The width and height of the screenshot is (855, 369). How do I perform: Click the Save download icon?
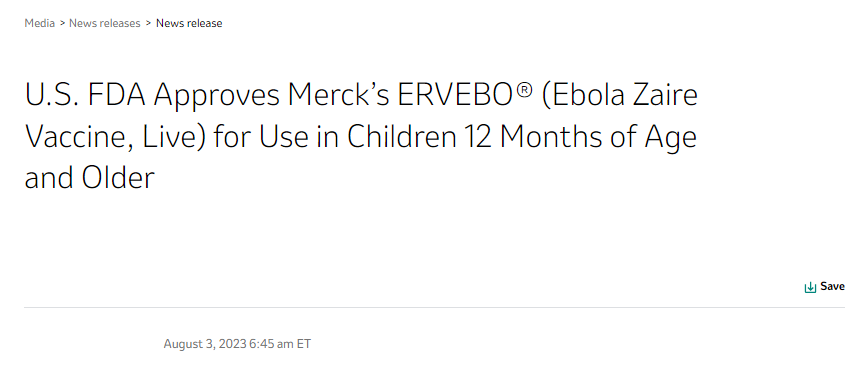[810, 287]
